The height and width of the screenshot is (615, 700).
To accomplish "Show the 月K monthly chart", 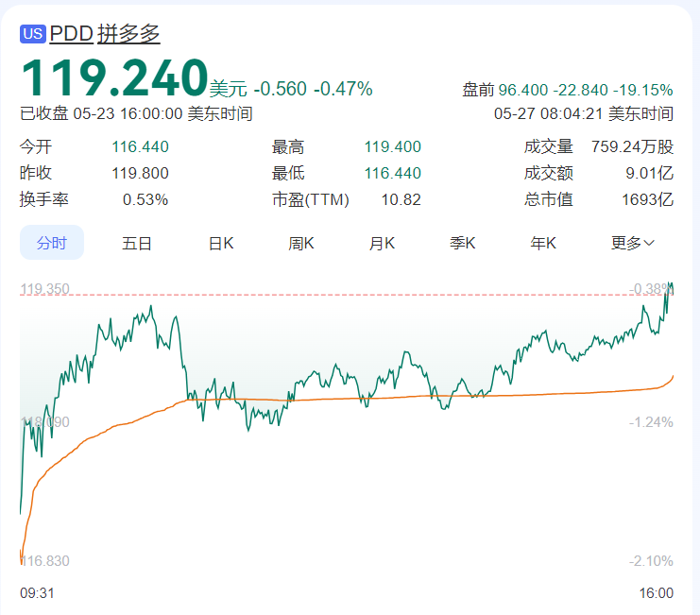I will coord(382,243).
